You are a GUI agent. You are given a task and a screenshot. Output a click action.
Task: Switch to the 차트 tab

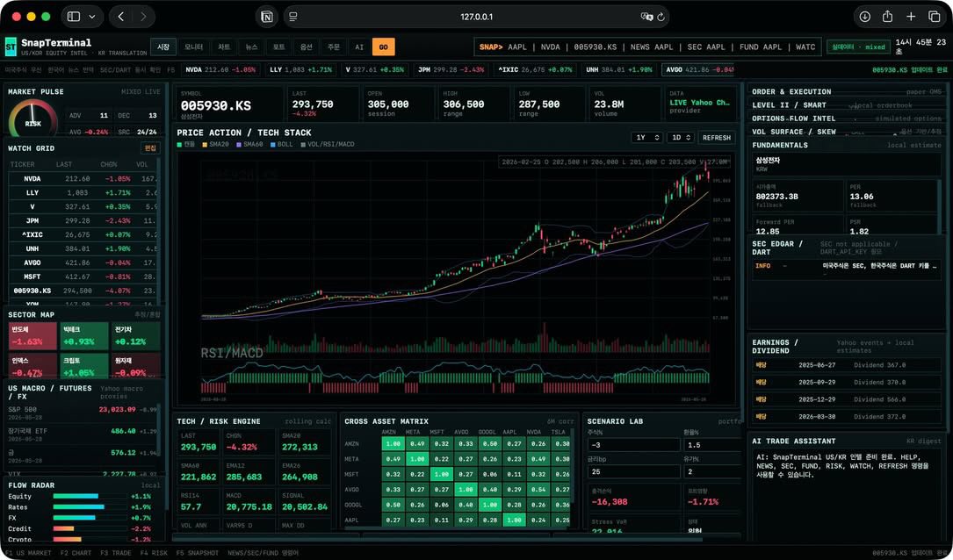point(224,47)
